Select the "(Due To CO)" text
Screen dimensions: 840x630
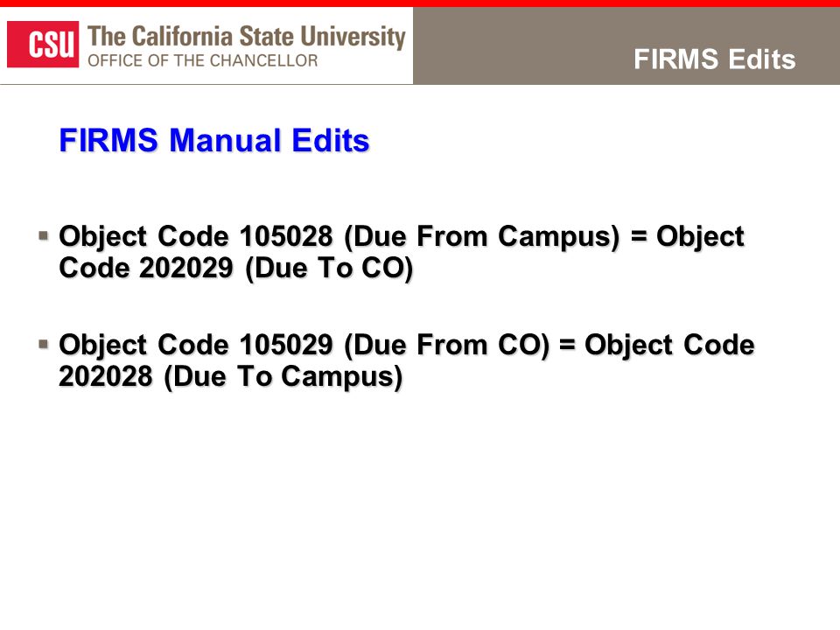329,269
